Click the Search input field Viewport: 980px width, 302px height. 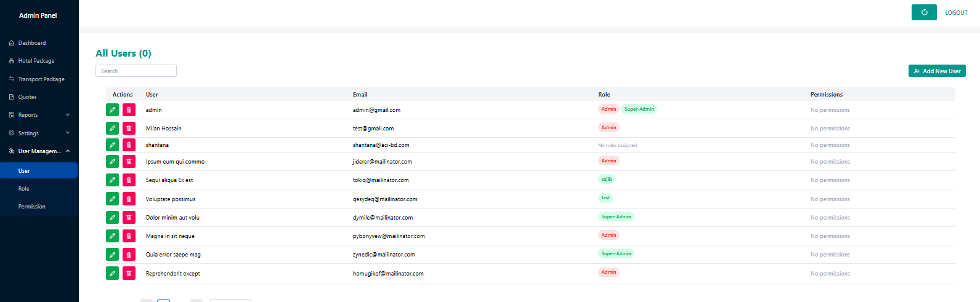pyautogui.click(x=136, y=71)
